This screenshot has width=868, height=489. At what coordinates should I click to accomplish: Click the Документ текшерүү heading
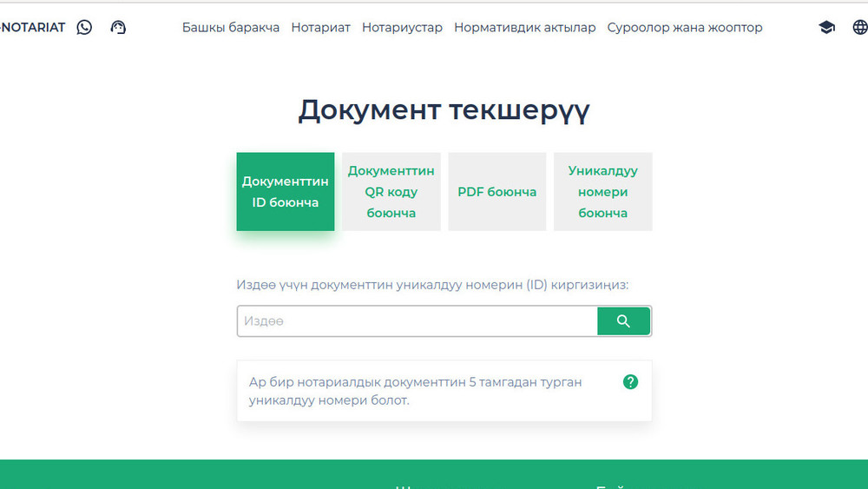pos(444,110)
